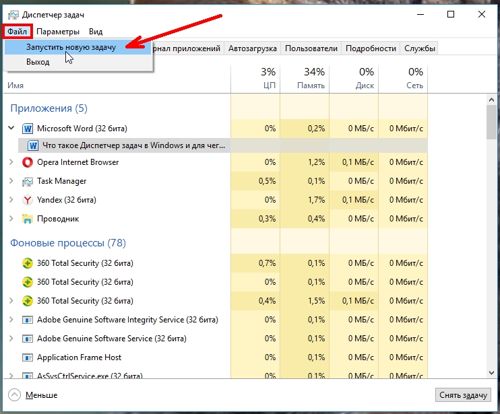
Task: Click the first 360 Total Security icon
Action: [27, 263]
